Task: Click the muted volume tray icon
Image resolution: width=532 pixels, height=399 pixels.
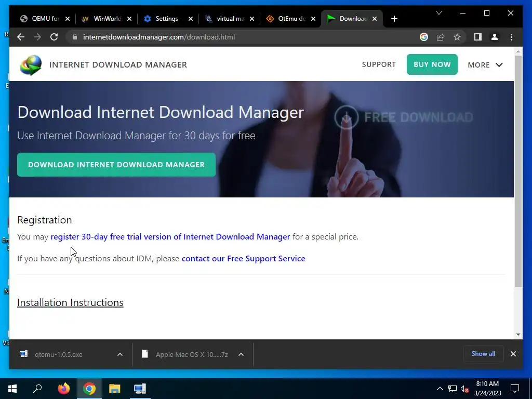Action: tap(465, 389)
